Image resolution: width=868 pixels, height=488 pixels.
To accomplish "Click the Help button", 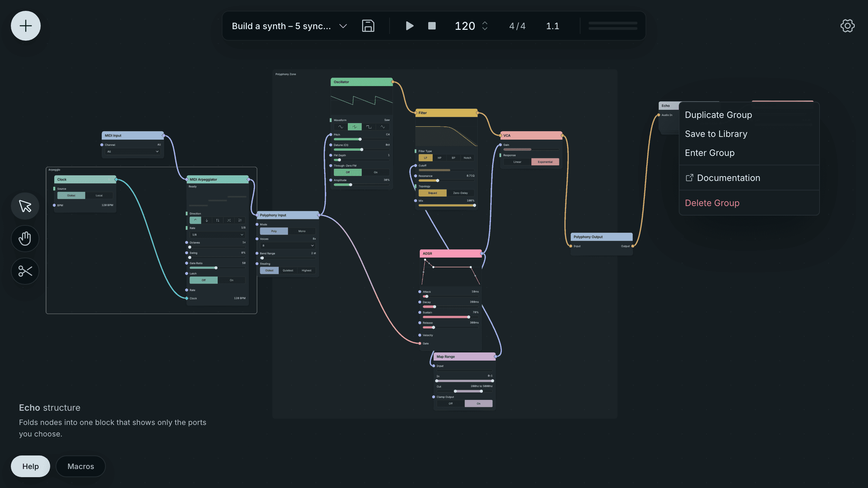I will [31, 466].
